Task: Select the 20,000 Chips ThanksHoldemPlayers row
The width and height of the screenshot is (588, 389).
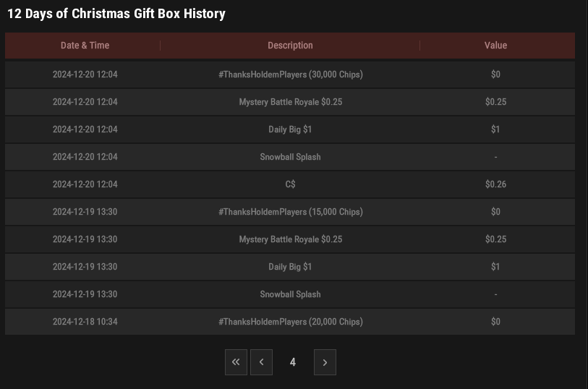Action: pyautogui.click(x=290, y=322)
